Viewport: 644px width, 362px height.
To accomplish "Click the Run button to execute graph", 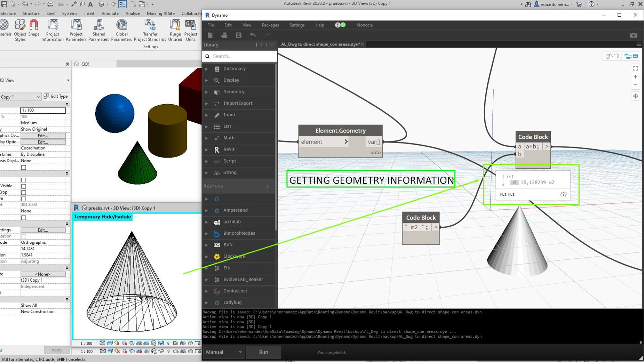I will click(x=264, y=352).
